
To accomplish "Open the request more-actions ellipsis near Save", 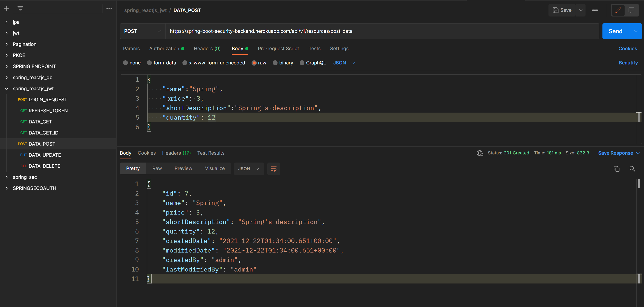I will click(595, 10).
